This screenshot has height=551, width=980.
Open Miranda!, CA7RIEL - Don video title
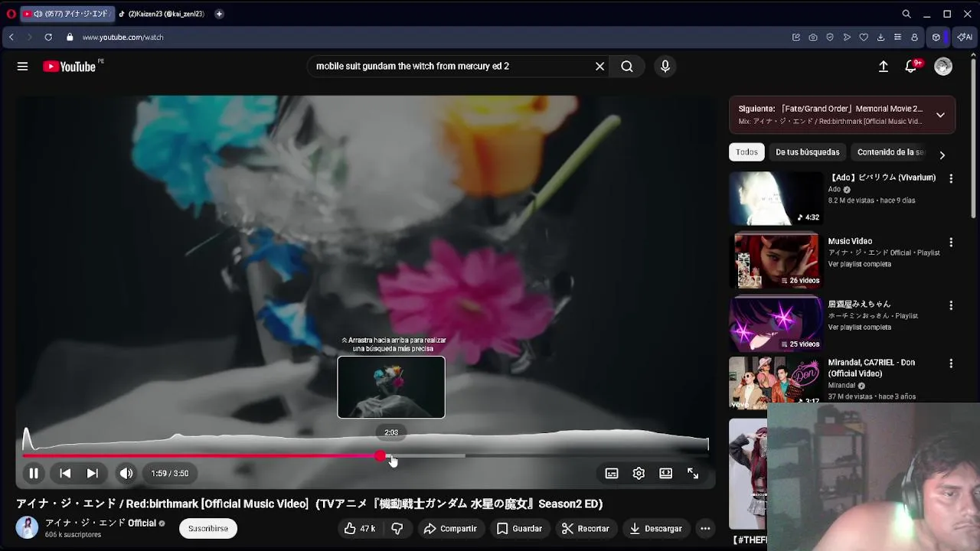tap(871, 368)
